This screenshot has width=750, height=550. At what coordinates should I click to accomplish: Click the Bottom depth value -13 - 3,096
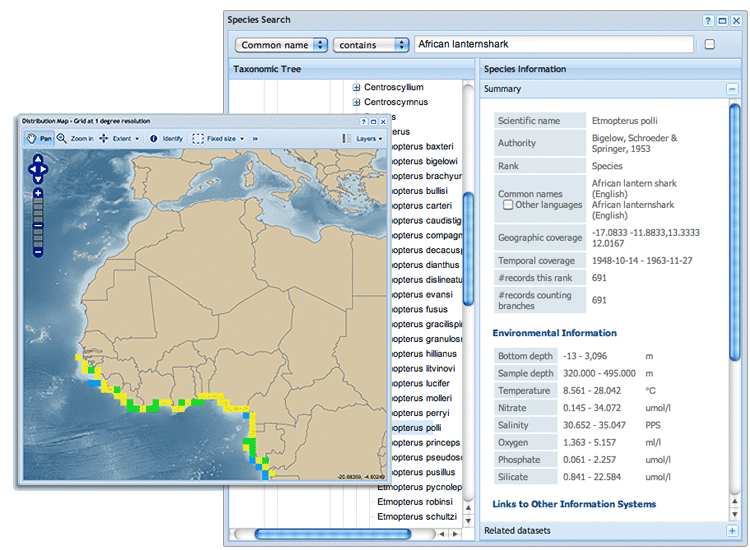(x=585, y=356)
